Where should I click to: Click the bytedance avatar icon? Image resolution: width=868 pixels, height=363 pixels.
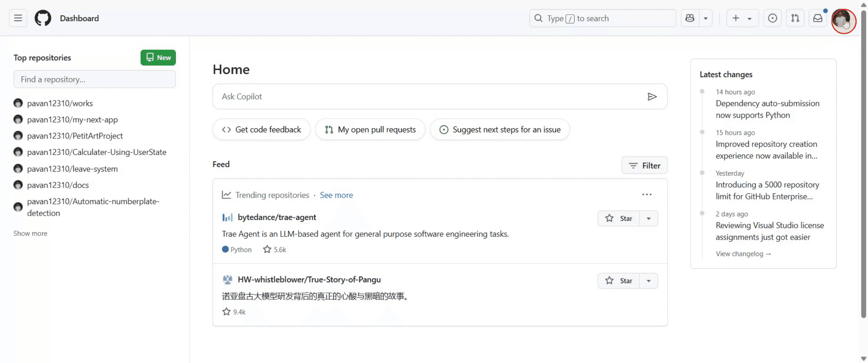(228, 218)
